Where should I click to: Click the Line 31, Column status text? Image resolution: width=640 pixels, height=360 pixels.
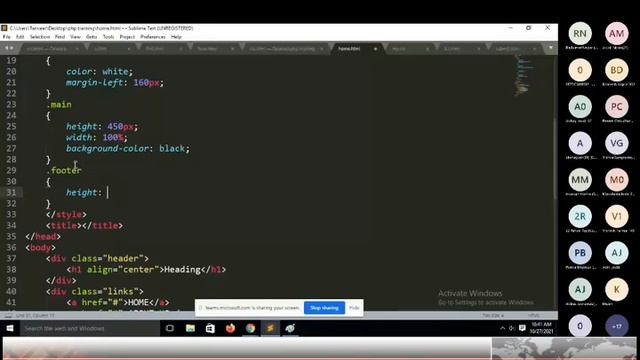pyautogui.click(x=35, y=316)
